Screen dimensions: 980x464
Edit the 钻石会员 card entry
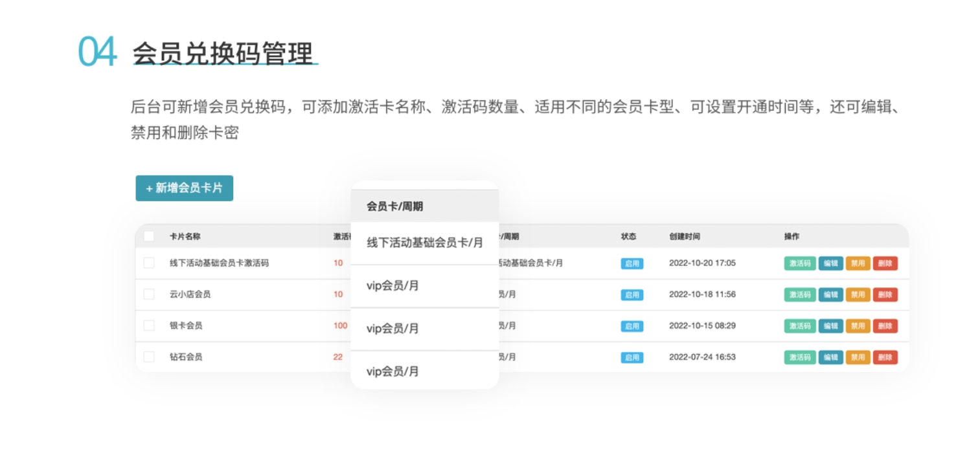pos(830,357)
